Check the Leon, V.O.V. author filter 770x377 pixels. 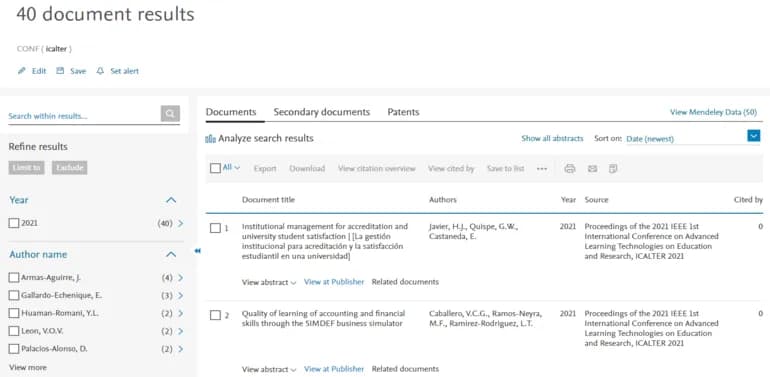tap(14, 331)
